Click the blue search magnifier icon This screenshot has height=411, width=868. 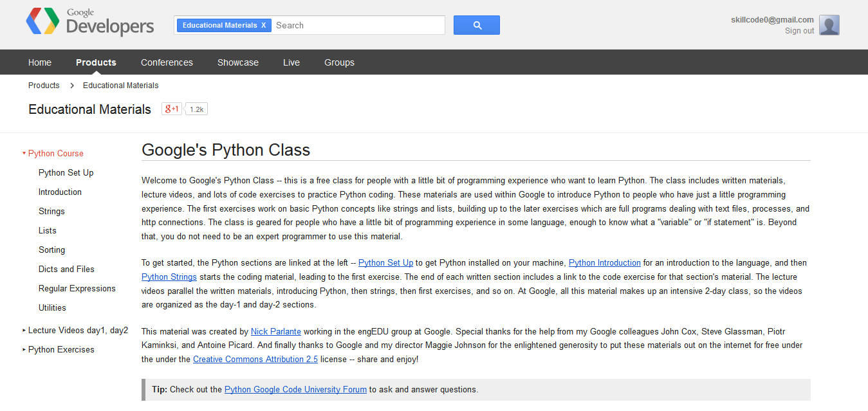(x=476, y=24)
